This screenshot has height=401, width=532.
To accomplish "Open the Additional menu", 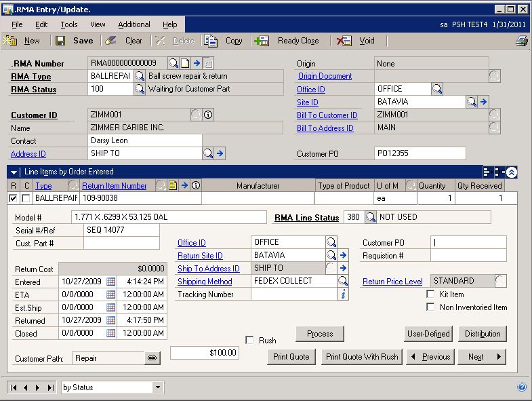I will pos(134,24).
